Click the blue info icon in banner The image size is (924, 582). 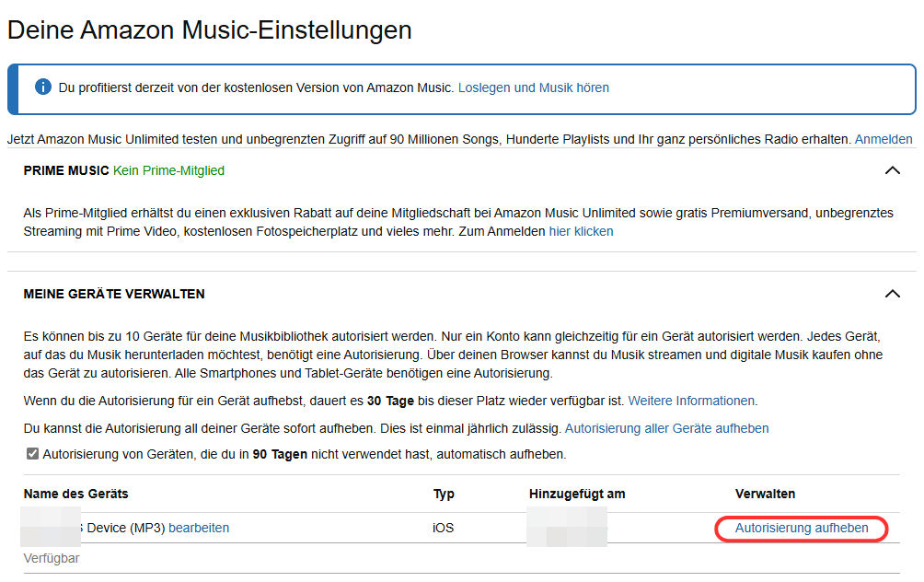(x=43, y=87)
